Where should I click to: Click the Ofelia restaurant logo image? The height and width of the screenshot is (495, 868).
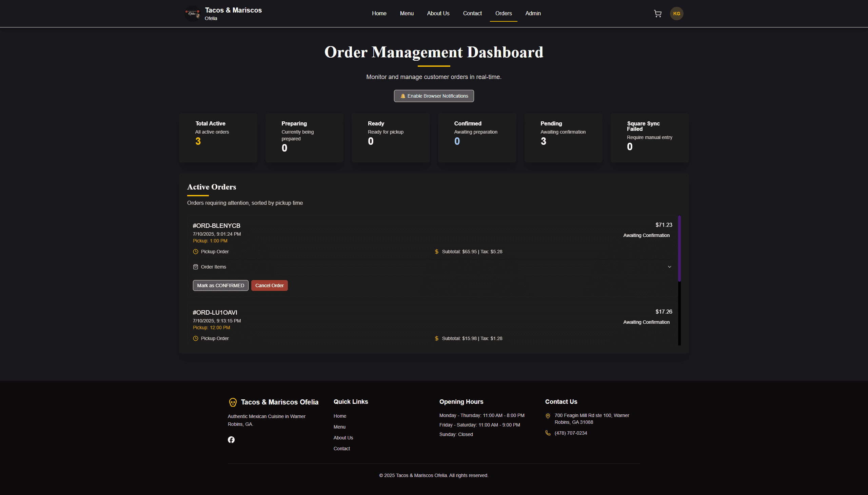[x=193, y=14]
